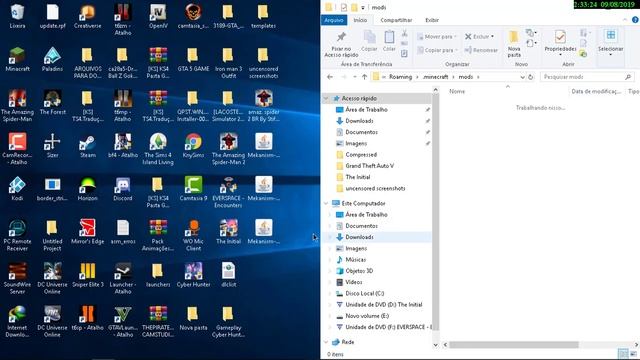Select the GTA 5 GAME folder
This screenshot has width=640, height=360.
click(x=193, y=60)
